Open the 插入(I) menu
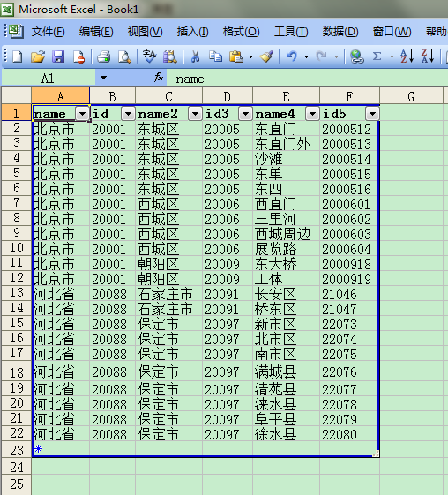The width and height of the screenshot is (448, 495). point(192,32)
